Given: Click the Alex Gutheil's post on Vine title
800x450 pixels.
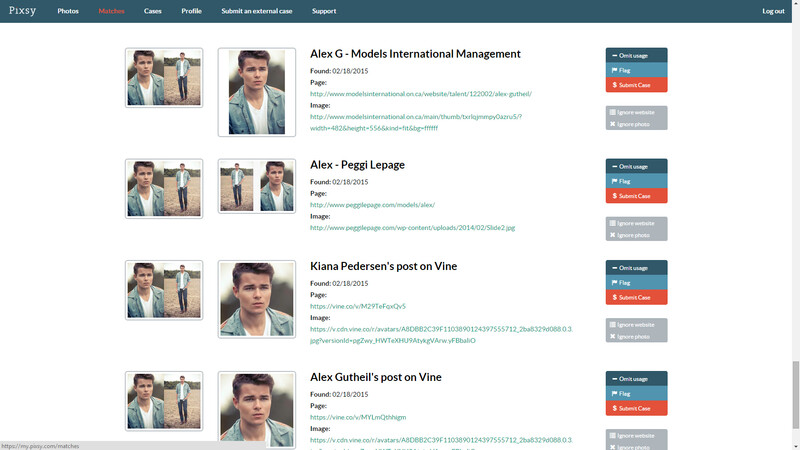Looking at the screenshot, I should (x=376, y=377).
